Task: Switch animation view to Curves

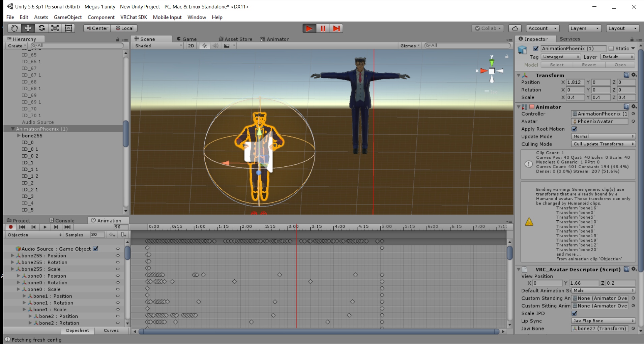Action: coord(111,331)
